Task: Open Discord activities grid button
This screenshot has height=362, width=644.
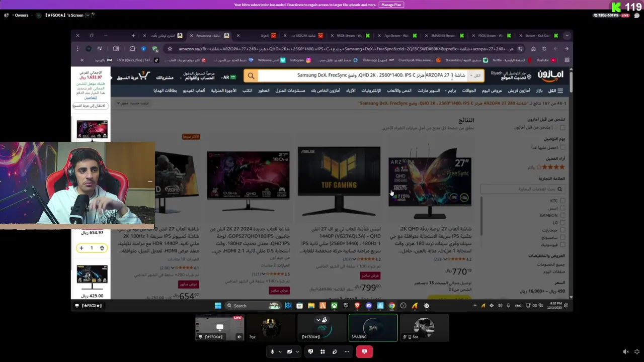Action: pos(323,351)
